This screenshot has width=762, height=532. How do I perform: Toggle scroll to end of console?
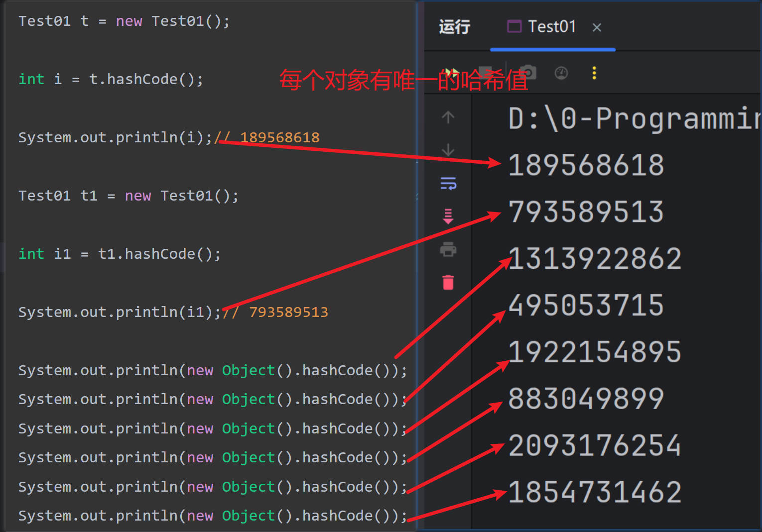pyautogui.click(x=448, y=216)
